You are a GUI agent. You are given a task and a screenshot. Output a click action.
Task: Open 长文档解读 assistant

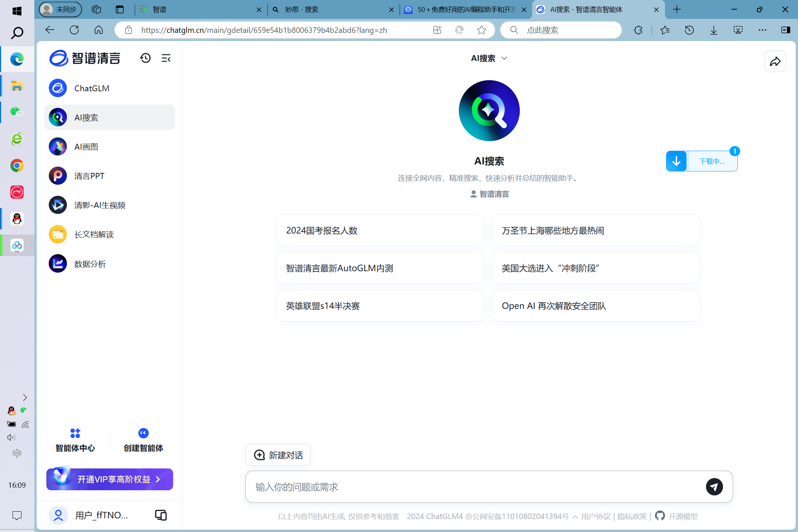[x=109, y=234]
